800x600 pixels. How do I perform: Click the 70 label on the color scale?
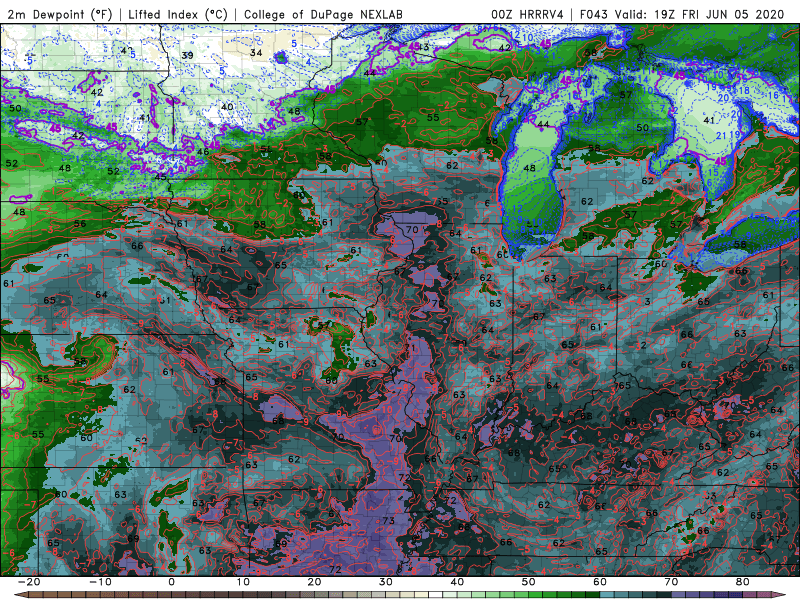pos(671,582)
